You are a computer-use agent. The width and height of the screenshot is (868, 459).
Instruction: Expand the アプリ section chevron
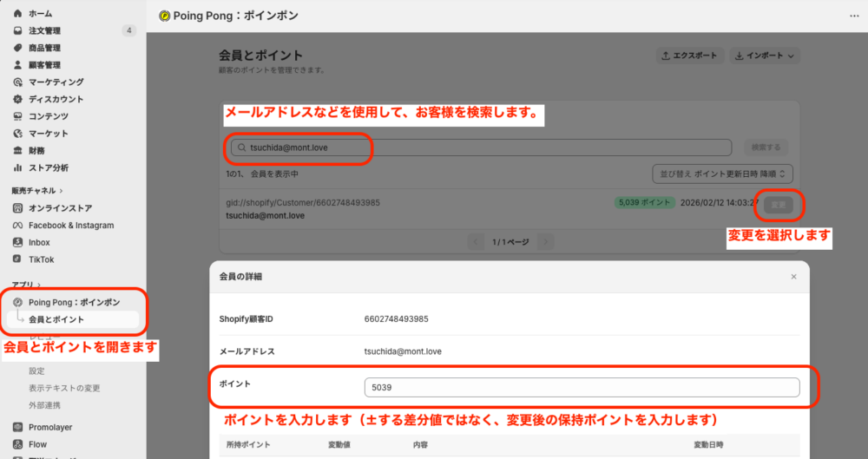[x=38, y=285]
